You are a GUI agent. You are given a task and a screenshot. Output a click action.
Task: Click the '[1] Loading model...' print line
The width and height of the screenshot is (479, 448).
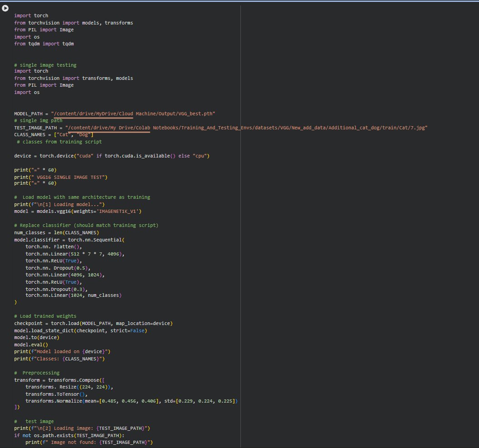(x=59, y=204)
